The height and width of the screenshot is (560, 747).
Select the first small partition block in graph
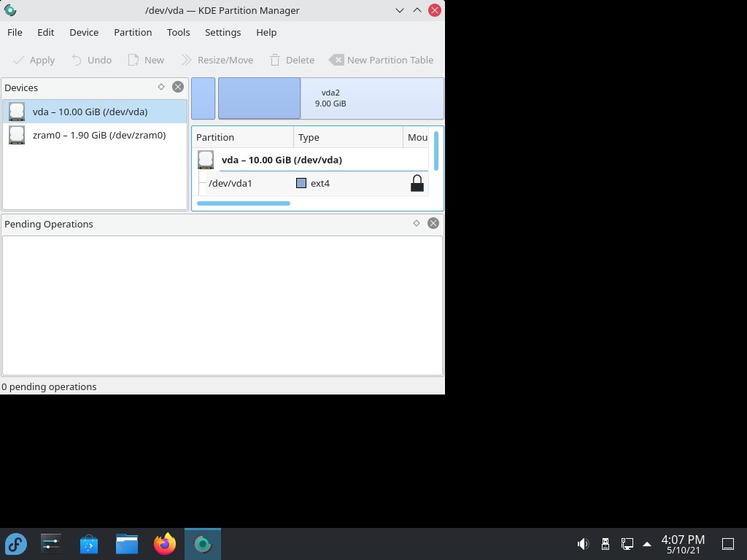click(x=204, y=98)
